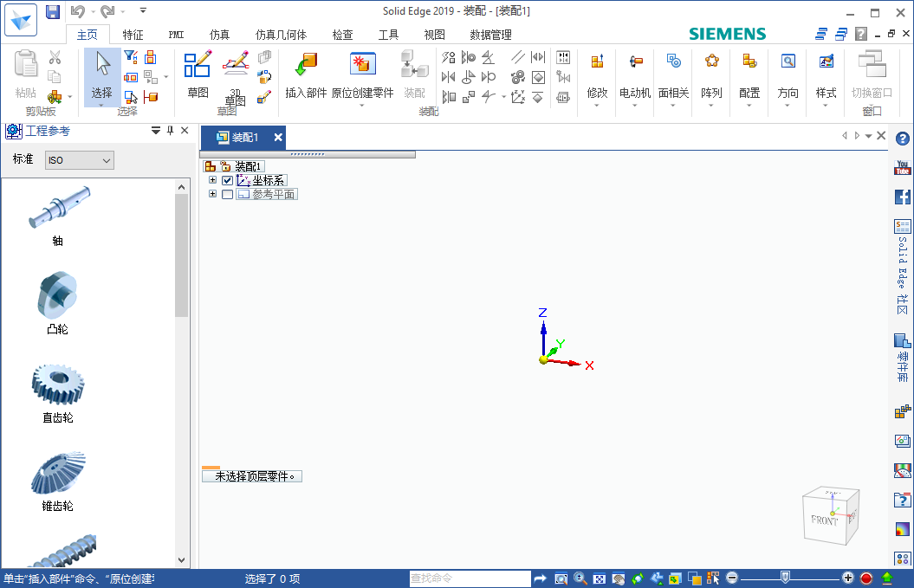
Task: Click the pan hand icon in status bar
Action: (619, 578)
